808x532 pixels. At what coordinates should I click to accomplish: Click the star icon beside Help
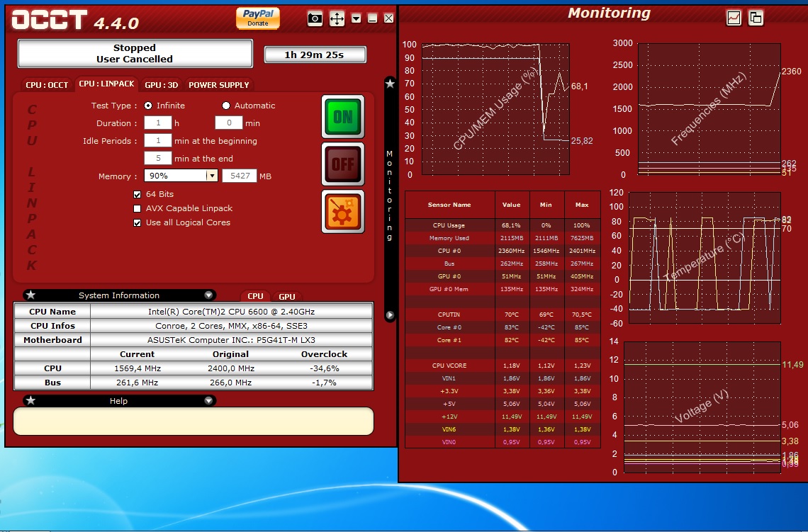(x=31, y=401)
